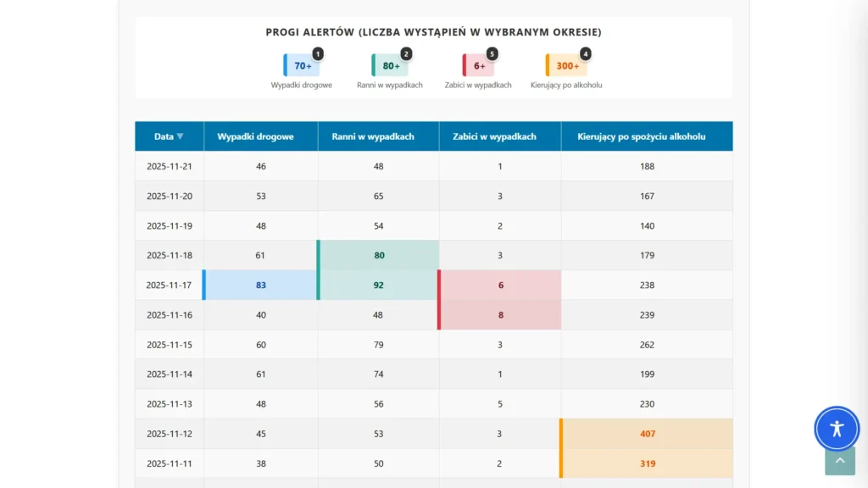868x488 pixels.
Task: Click highlighted value 83 on 2025-11-17
Action: [x=261, y=286]
